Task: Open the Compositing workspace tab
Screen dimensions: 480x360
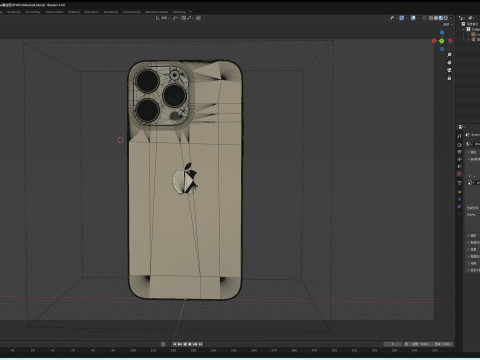Action: point(132,12)
